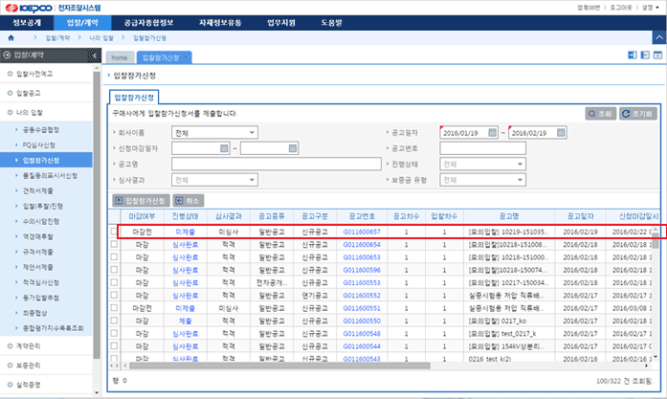The width and height of the screenshot is (667, 399).
Task: Click the horizontal scrollbar under the table
Action: coord(279,366)
